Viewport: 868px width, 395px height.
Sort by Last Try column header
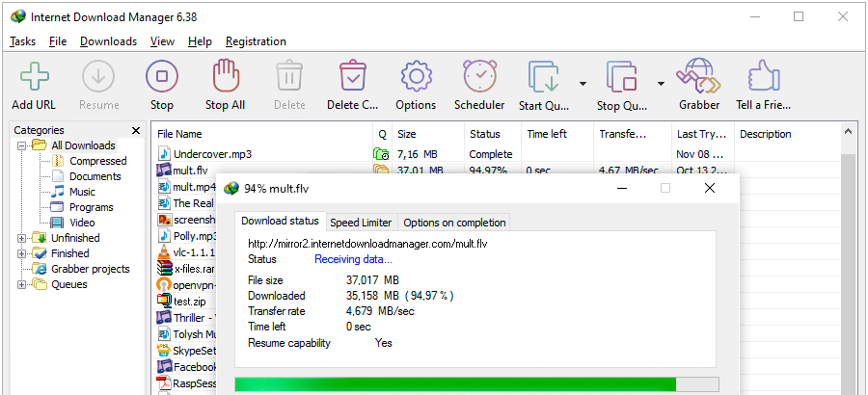tap(702, 134)
